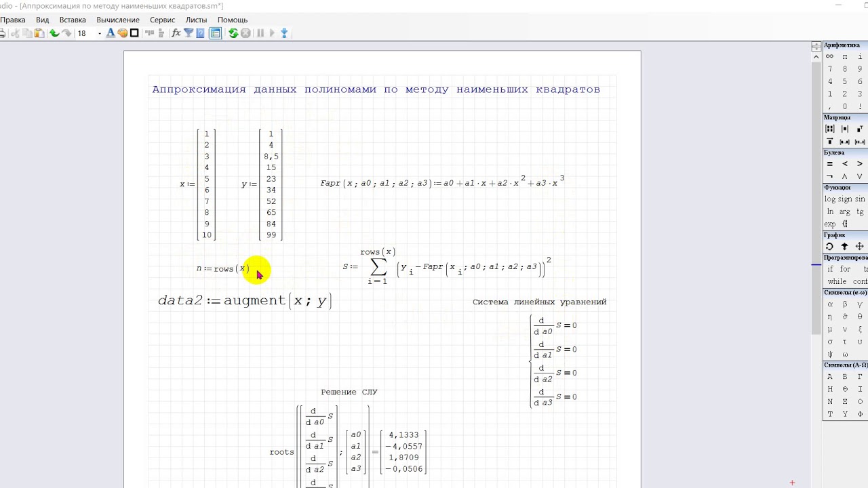This screenshot has height=488, width=868.
Task: Open the Сервис menu
Action: pyautogui.click(x=162, y=20)
